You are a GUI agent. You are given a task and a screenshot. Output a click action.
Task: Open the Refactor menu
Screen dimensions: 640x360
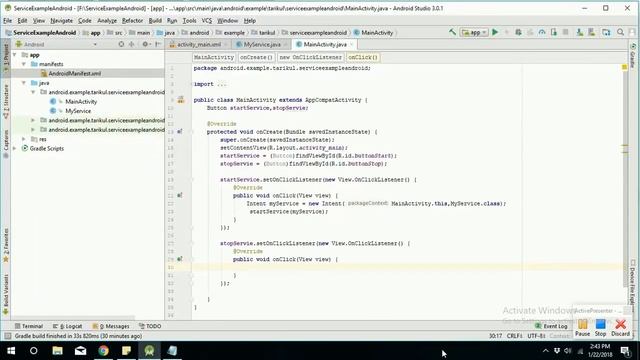click(x=132, y=20)
